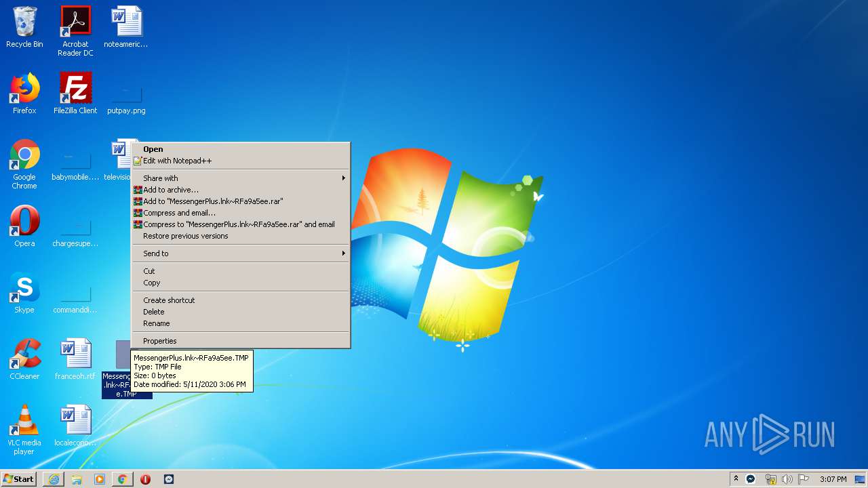Choose Create shortcut
The width and height of the screenshot is (868, 488).
241,300
